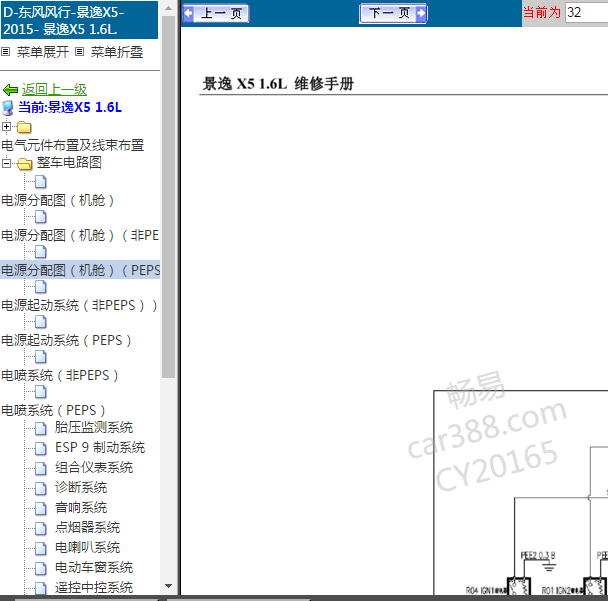
Task: Select highlighted 电源分配图（机舱）（PEPS item
Action: (x=80, y=270)
